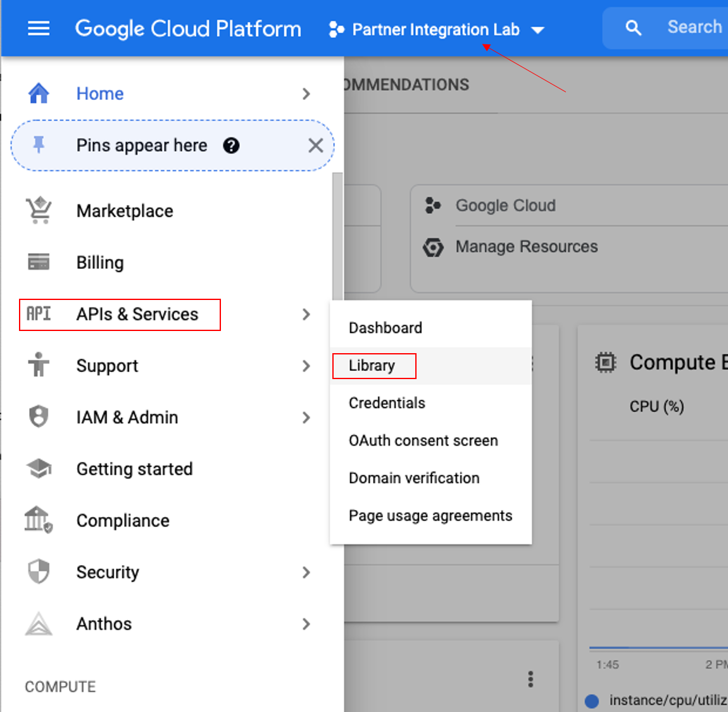Expand the Home submenu chevron
Image resolution: width=728 pixels, height=712 pixels.
point(306,94)
